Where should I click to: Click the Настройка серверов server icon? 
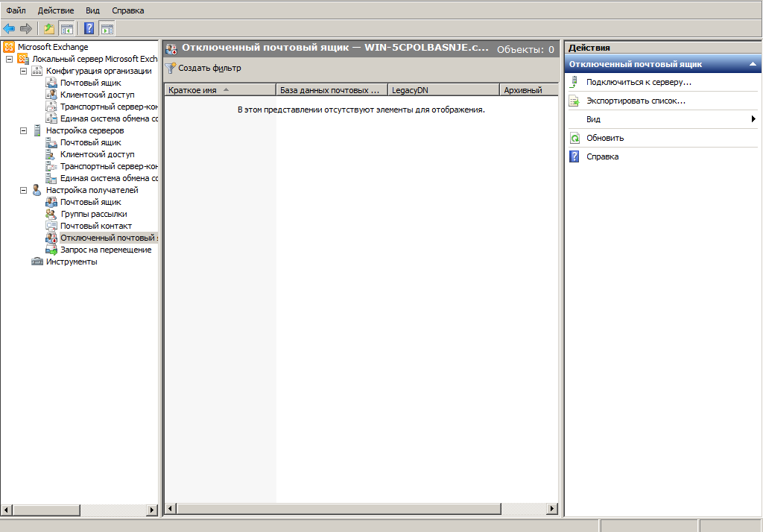click(37, 130)
